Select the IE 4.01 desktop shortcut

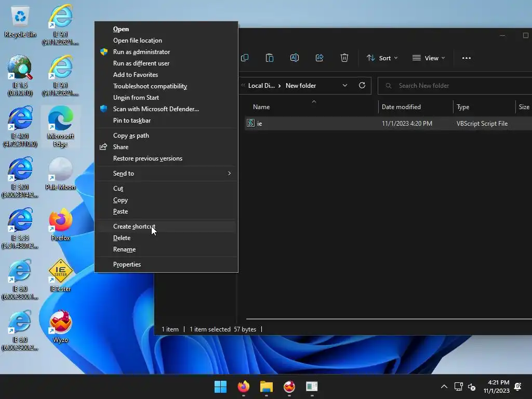point(20,126)
